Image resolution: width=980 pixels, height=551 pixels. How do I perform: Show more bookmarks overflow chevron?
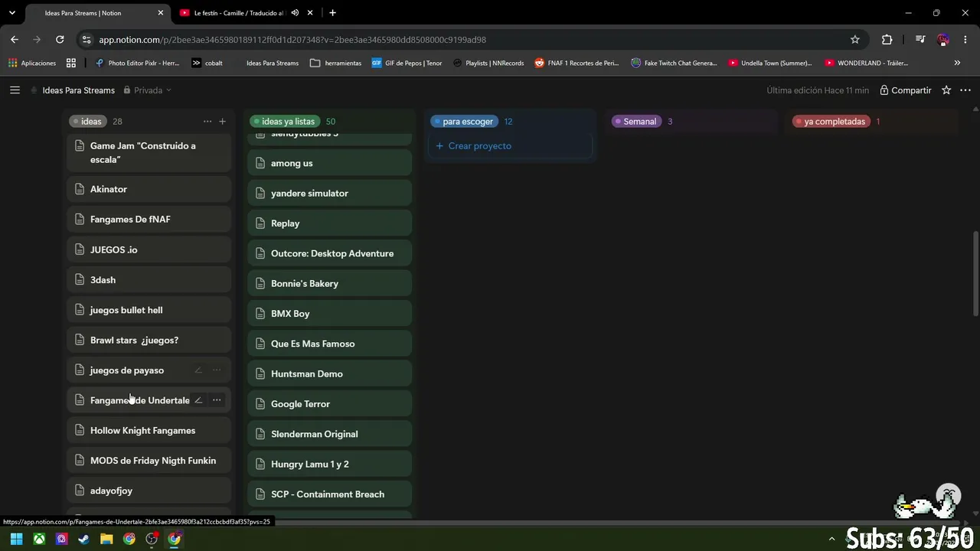(957, 63)
